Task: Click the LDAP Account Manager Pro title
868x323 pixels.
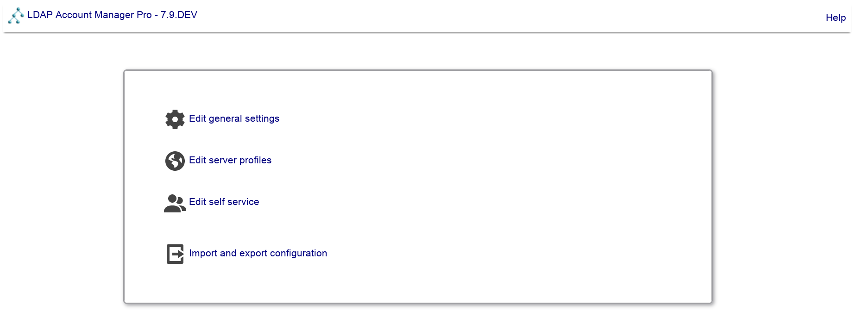Action: click(89, 15)
